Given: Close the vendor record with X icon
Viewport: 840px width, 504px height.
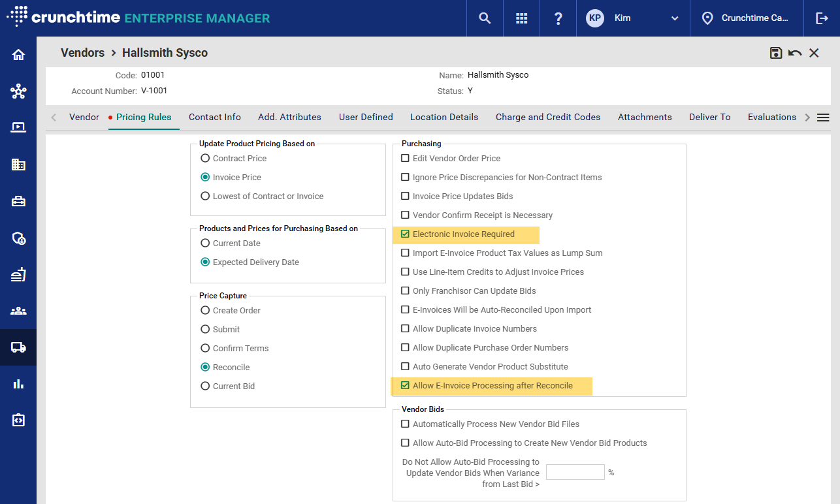Looking at the screenshot, I should click(814, 53).
